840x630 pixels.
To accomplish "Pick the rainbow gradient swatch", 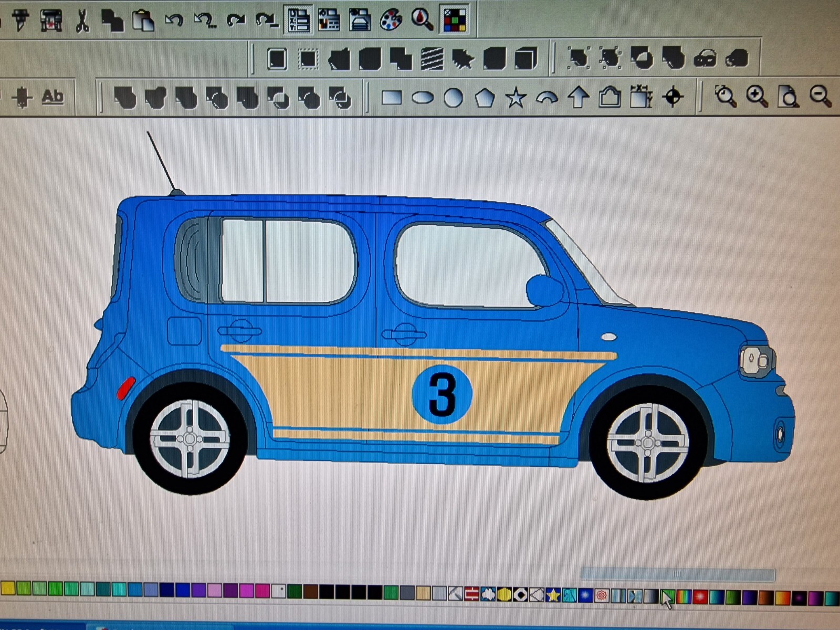I will pos(684,596).
